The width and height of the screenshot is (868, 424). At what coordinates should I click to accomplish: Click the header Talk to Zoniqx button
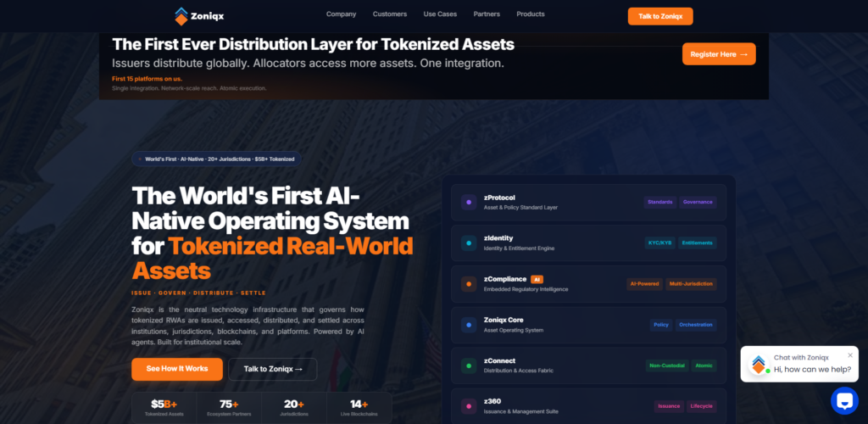[x=659, y=16]
